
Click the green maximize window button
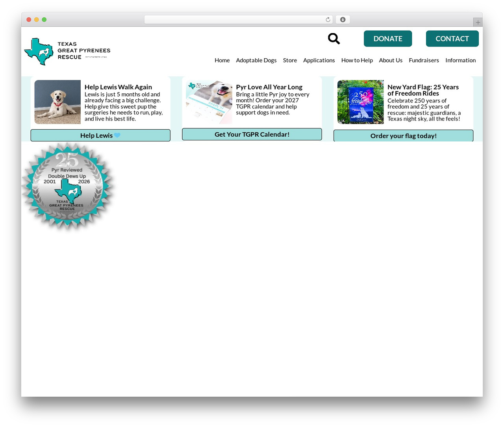point(44,20)
